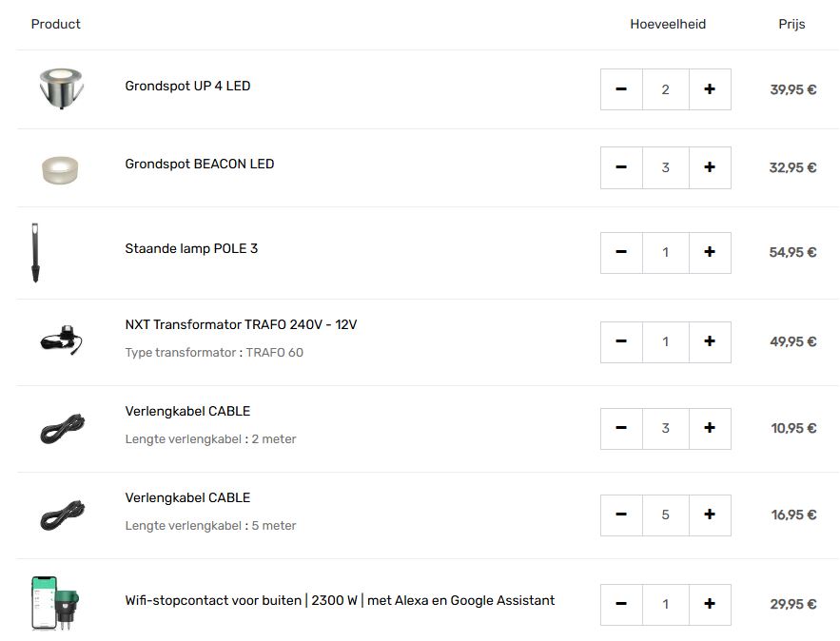Decrease NXT Transformator TRAFO quantity
This screenshot has height=641, width=840.
pos(621,341)
